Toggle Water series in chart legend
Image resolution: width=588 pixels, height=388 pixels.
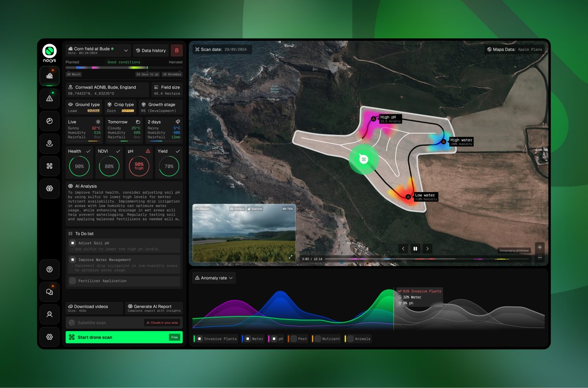[x=248, y=339]
